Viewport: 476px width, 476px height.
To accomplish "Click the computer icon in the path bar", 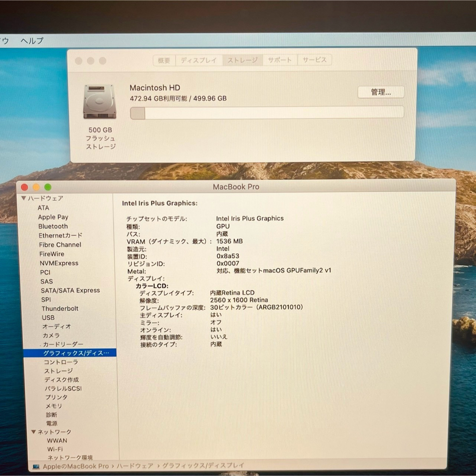I will coord(36,467).
